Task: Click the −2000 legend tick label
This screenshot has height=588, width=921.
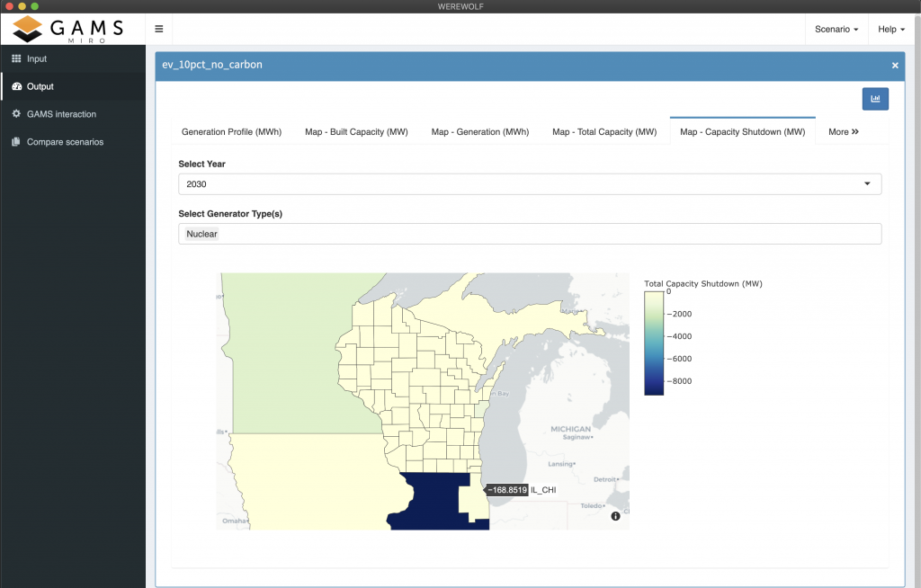Action: (680, 315)
